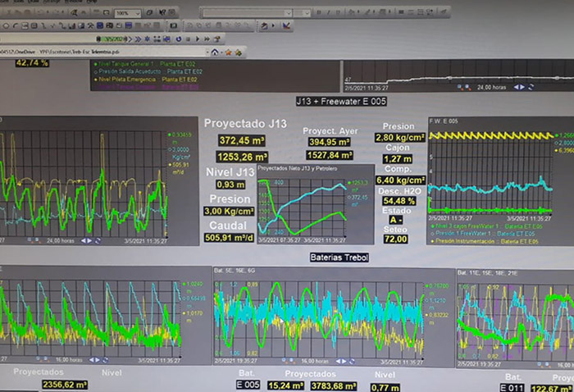
Task: Stop playback with the square button
Action: click(x=188, y=39)
